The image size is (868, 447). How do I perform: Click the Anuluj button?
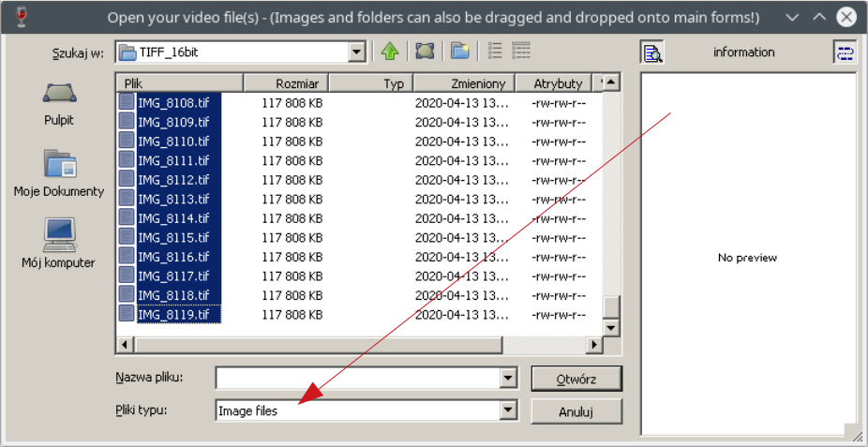(x=576, y=411)
